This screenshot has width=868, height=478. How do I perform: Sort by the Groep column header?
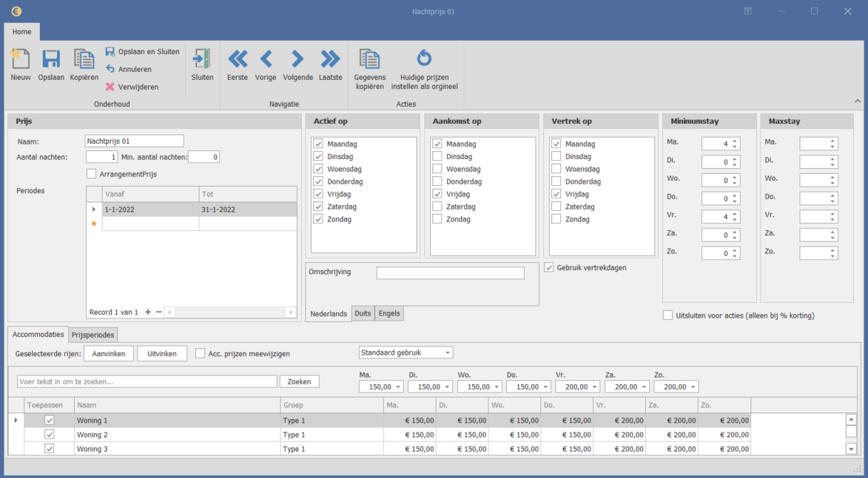(331, 405)
